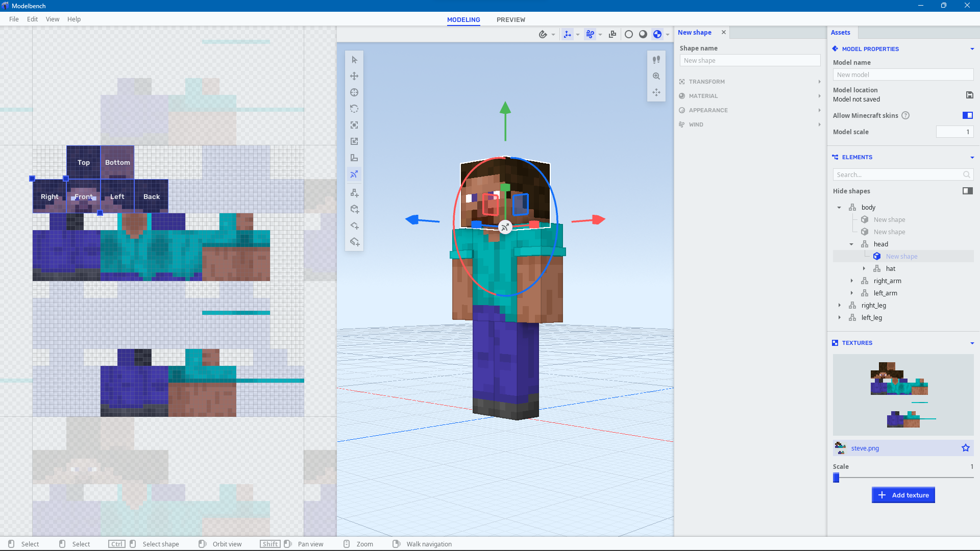980x551 pixels.
Task: Open snap settings dropdown arrow
Action: tap(553, 35)
